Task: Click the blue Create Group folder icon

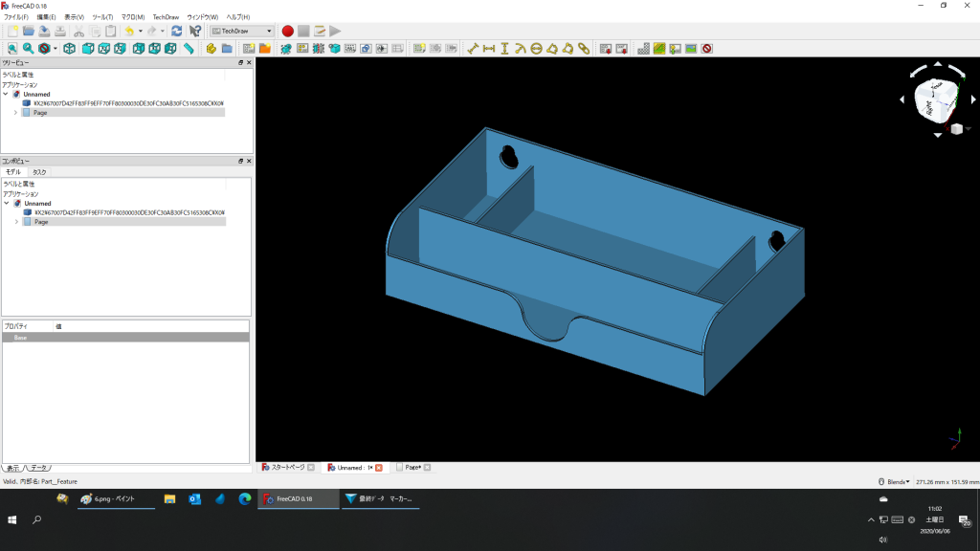Action: pyautogui.click(x=227, y=49)
